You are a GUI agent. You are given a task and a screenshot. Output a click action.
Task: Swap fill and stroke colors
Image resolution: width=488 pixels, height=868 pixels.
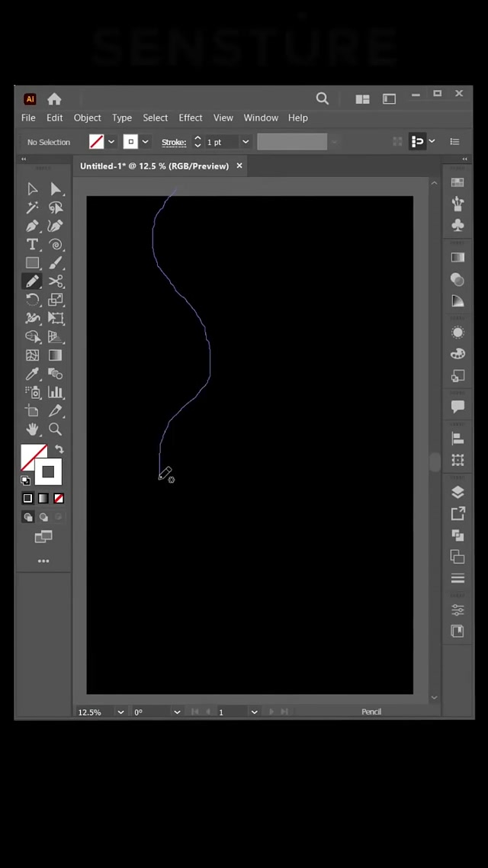(59, 449)
